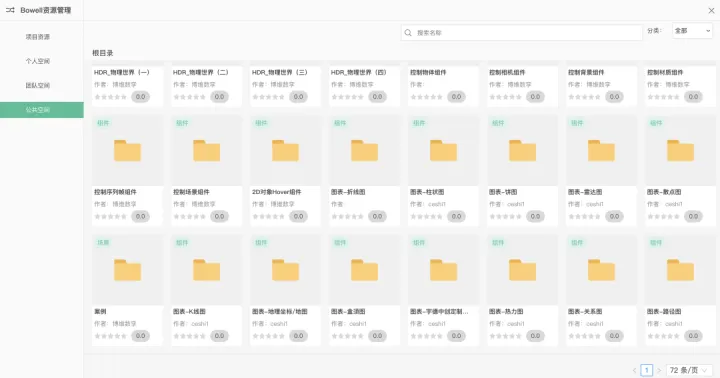Click the 0.0 score on 图表-散点图
The height and width of the screenshot is (378, 720).
point(693,216)
